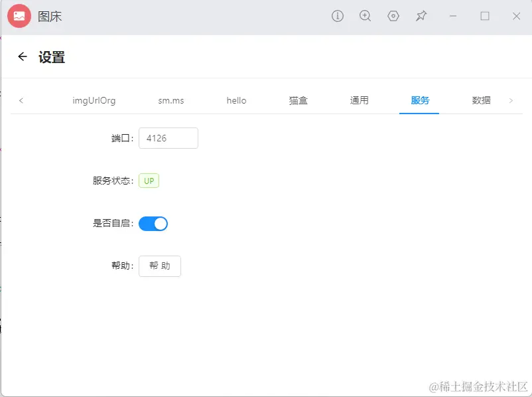Click the UP service status tag
This screenshot has width=532, height=397.
point(149,181)
